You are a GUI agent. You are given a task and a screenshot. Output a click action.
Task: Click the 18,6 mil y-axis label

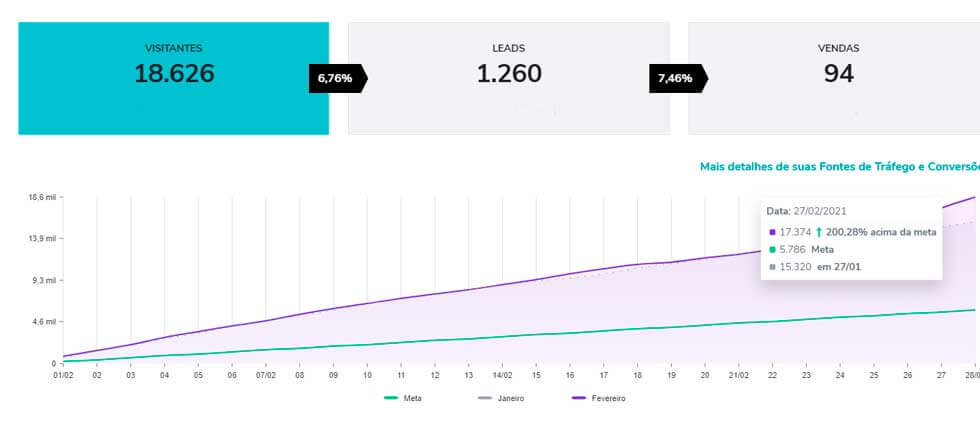(42, 197)
